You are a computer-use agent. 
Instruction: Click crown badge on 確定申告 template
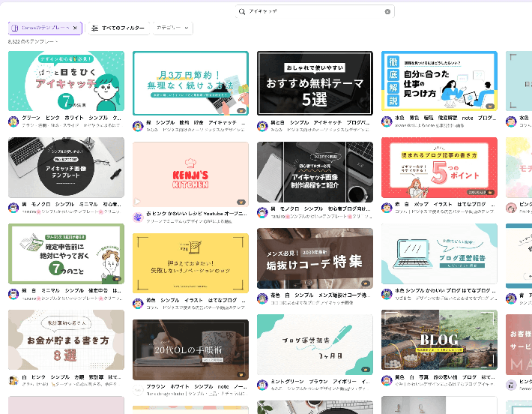[117, 279]
